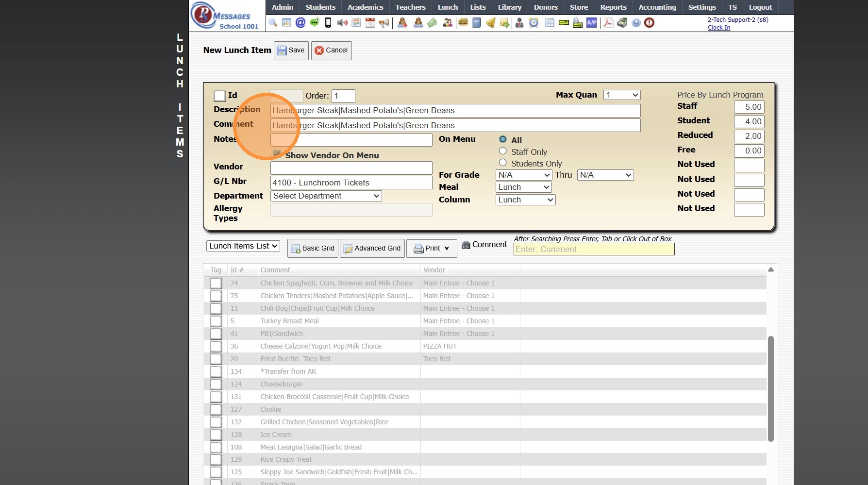Tag the Turkey Breast Meal checkbox
Screen dimensions: 868x485
click(x=216, y=321)
